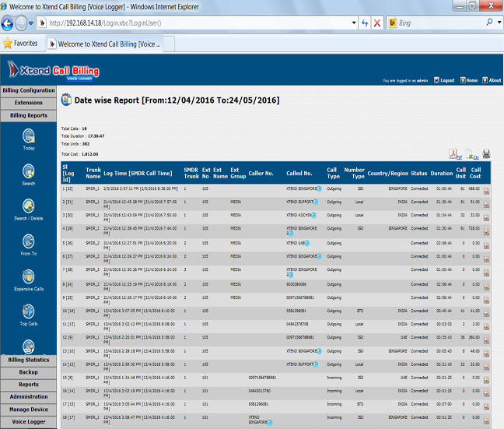Open the Favorites star panel
Viewport: 504px width, 429px height.
point(20,43)
